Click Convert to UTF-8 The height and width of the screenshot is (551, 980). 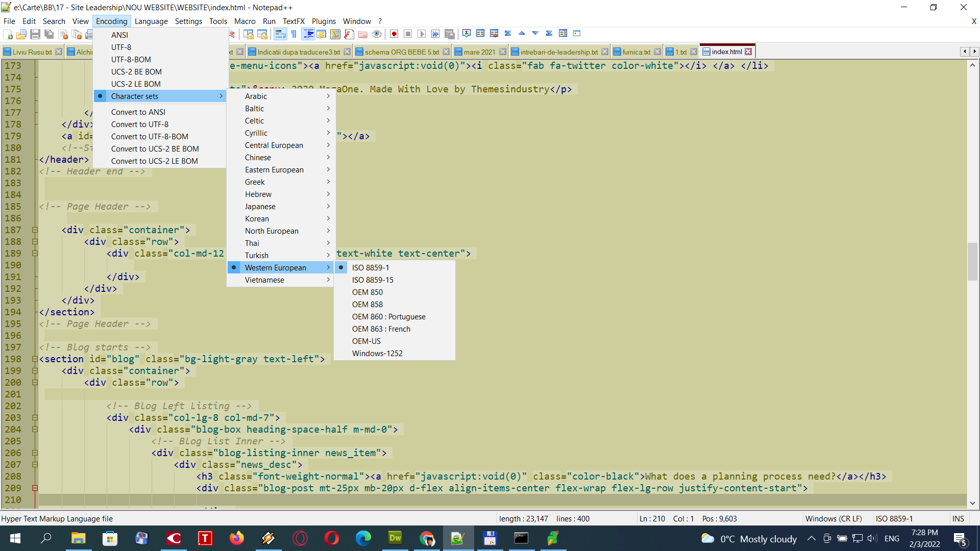point(160,124)
